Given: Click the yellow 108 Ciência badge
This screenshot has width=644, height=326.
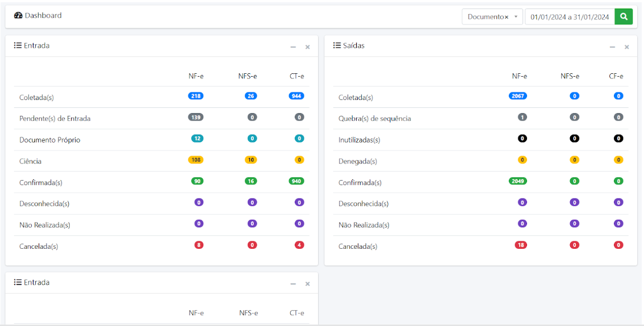Looking at the screenshot, I should tap(196, 160).
